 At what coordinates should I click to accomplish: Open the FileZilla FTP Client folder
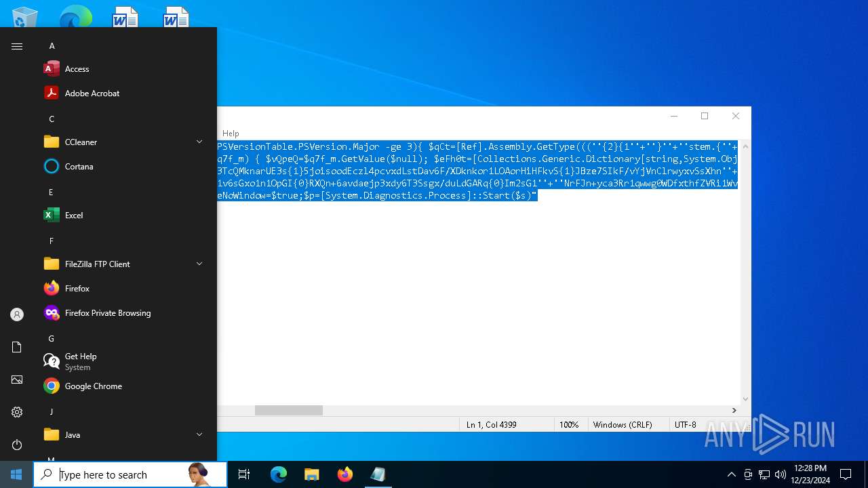(125, 264)
